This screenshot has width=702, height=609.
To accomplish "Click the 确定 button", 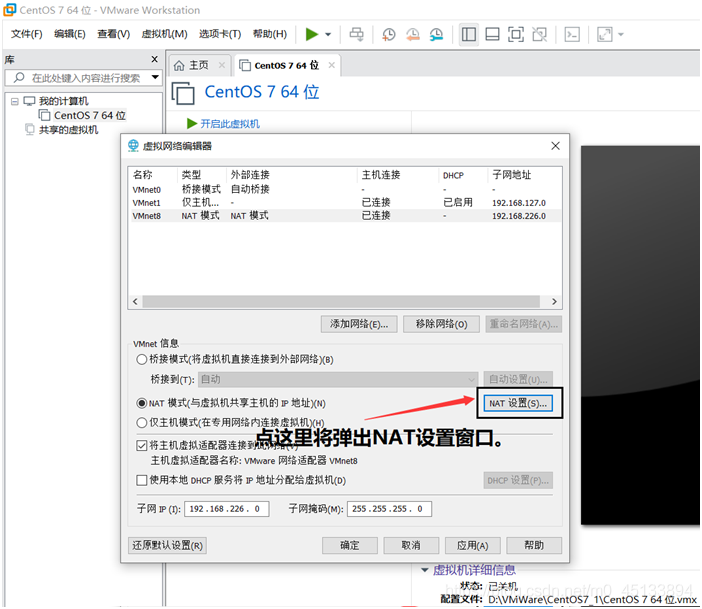I will 350,545.
